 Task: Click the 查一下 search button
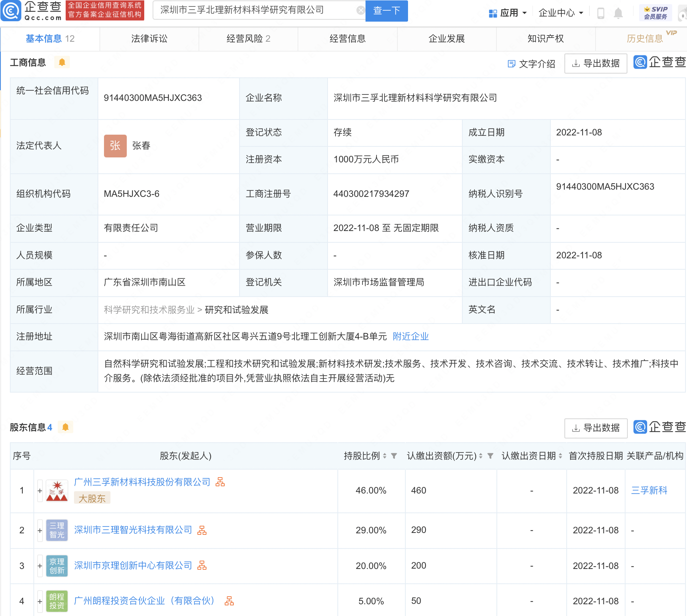tap(386, 11)
